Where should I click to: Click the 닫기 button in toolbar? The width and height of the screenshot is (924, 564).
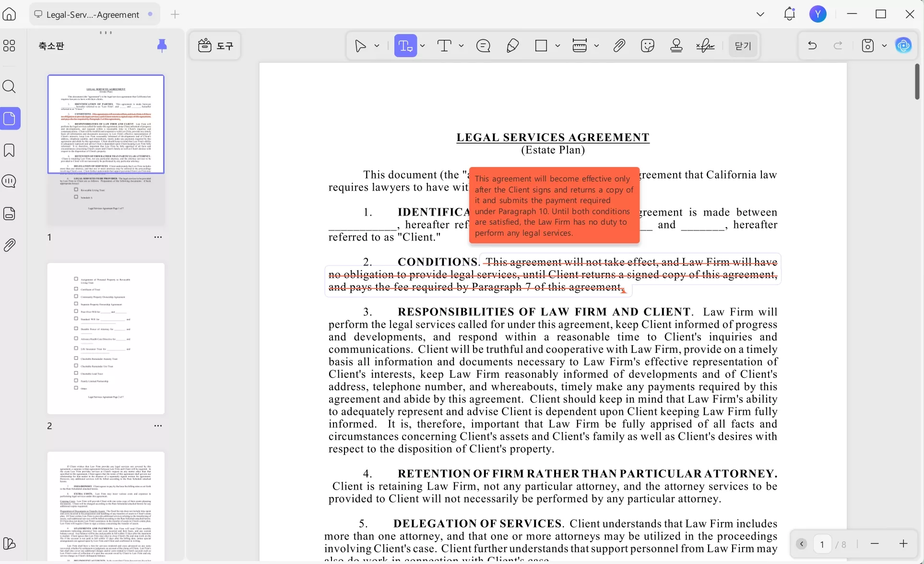click(743, 46)
